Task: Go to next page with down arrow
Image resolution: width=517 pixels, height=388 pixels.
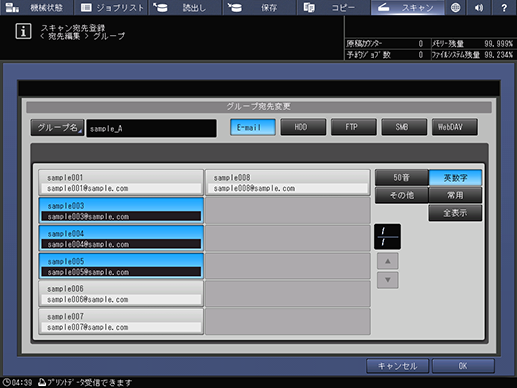Action: (x=388, y=280)
